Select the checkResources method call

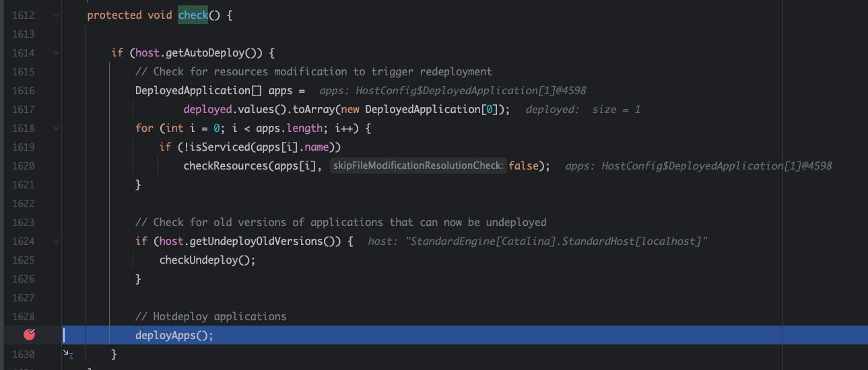click(x=225, y=165)
